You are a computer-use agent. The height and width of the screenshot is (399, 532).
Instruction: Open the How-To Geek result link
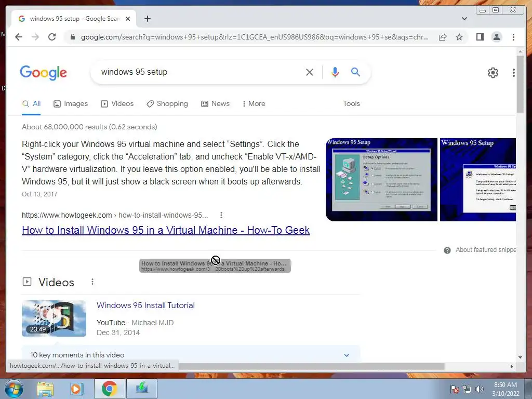(166, 230)
